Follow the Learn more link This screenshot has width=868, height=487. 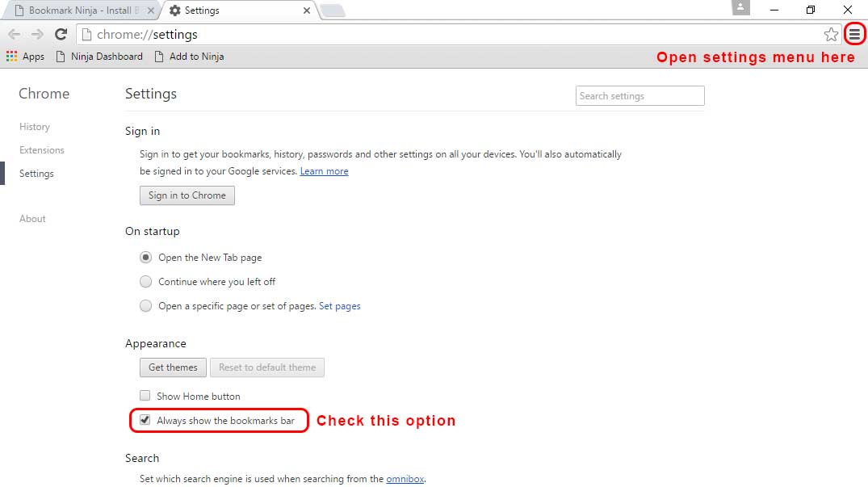click(x=324, y=171)
